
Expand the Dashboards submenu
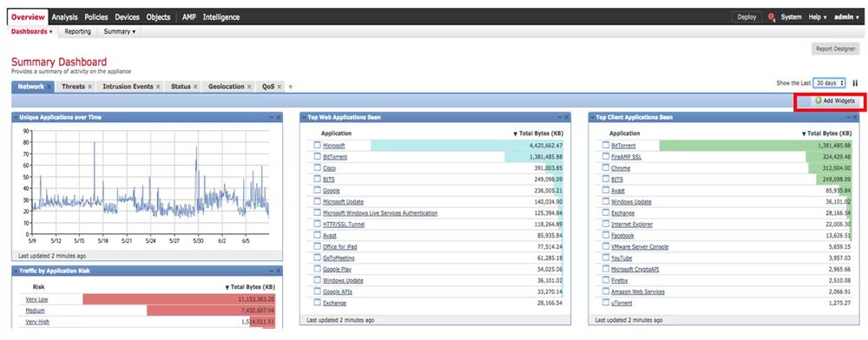(31, 31)
